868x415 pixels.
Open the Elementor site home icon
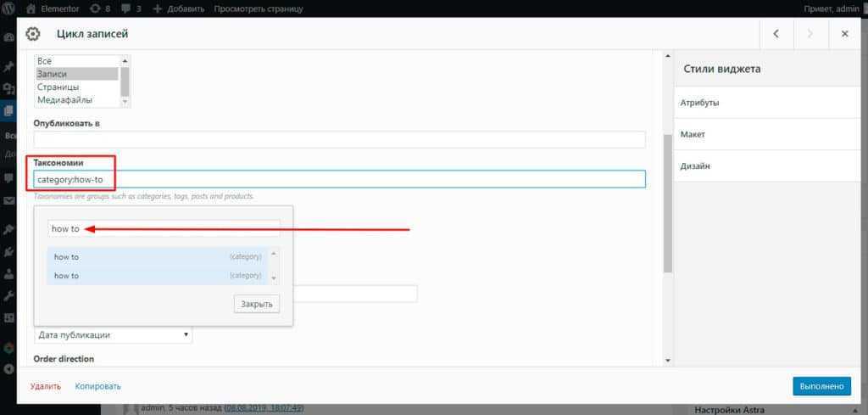31,9
